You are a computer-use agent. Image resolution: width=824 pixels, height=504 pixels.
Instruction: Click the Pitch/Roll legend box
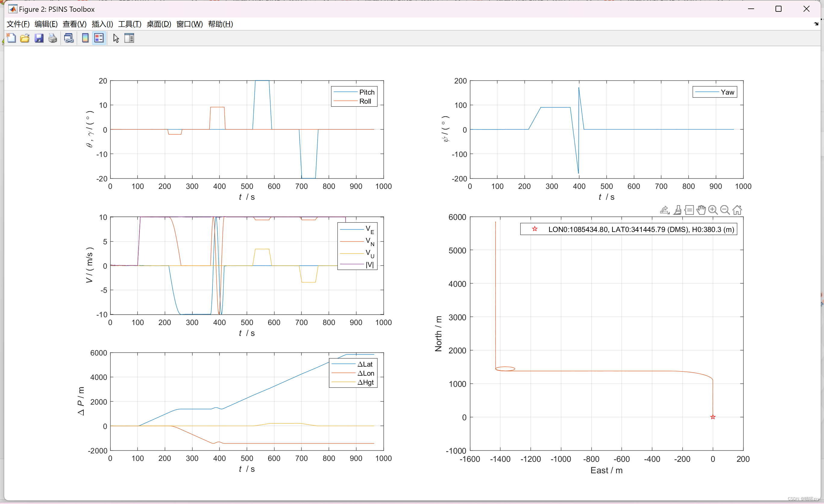click(x=354, y=97)
